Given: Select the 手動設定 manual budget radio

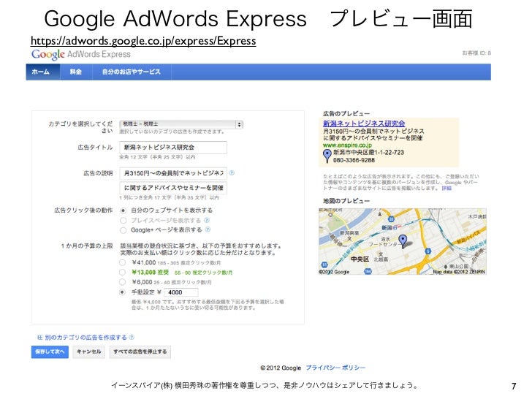Looking at the screenshot, I should [x=123, y=292].
